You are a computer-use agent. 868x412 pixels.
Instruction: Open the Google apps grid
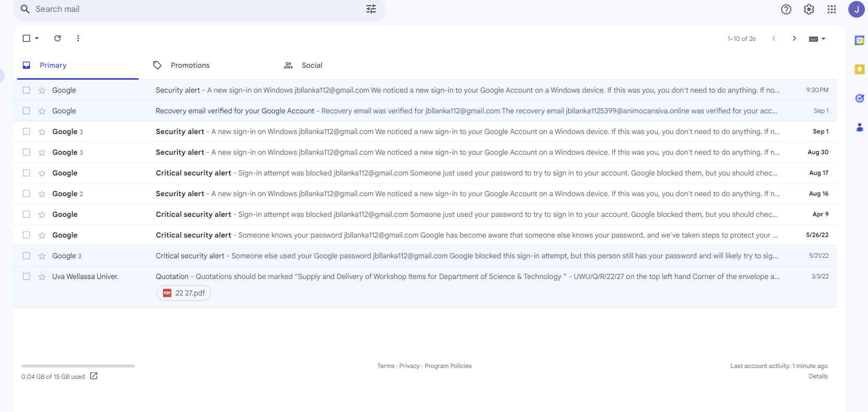(832, 9)
